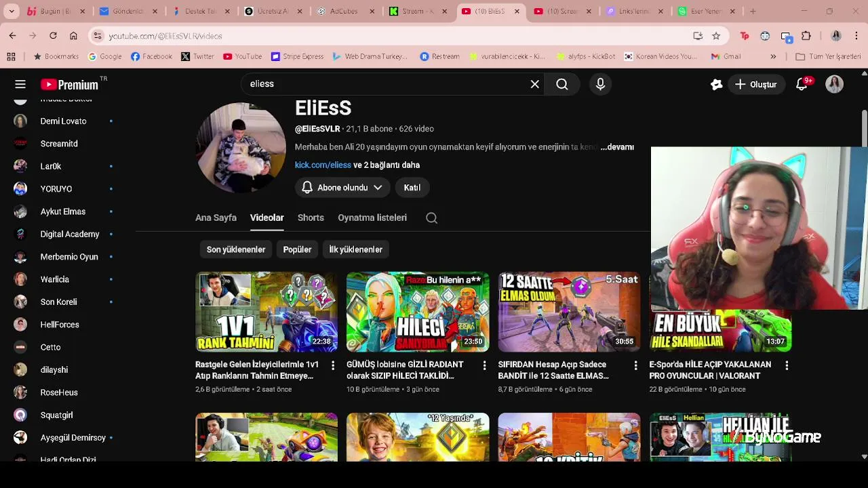Image resolution: width=868 pixels, height=488 pixels.
Task: Reload the page with refresh icon
Action: click(x=53, y=36)
